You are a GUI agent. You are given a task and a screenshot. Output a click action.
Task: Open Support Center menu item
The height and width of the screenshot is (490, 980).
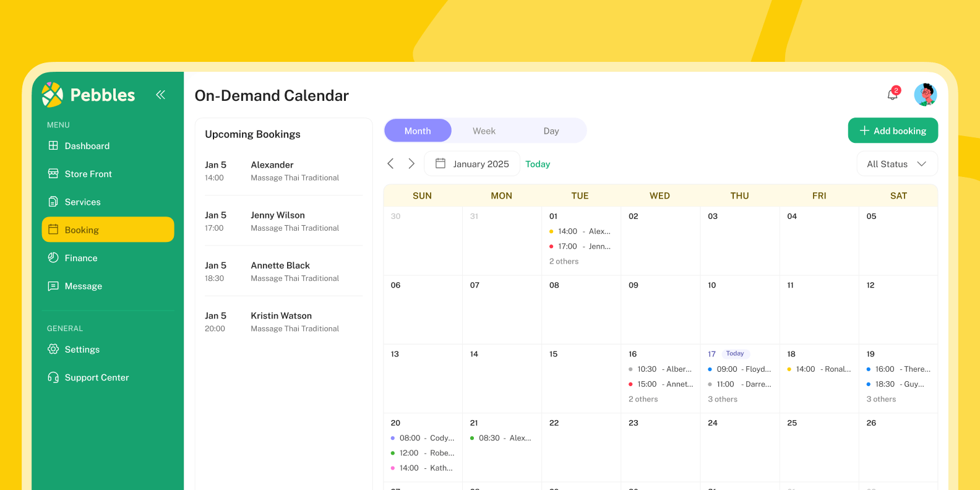[108, 377]
